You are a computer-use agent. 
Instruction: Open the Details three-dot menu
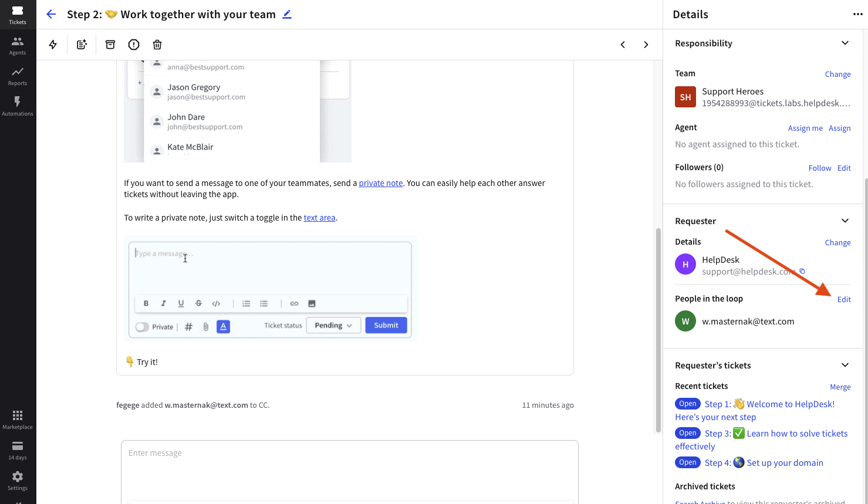[x=857, y=14]
